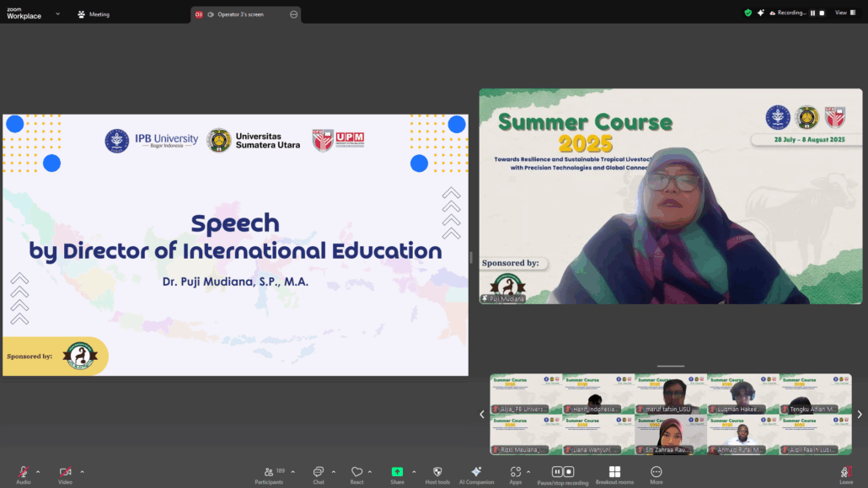The width and height of the screenshot is (868, 488).
Task: Open Host tools shield icon
Action: 437,472
